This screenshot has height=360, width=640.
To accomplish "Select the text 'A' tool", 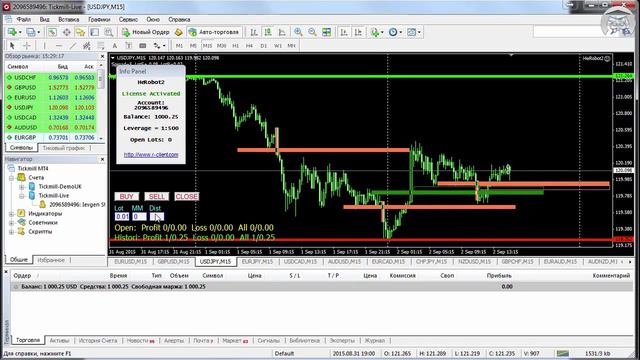I will click(115, 46).
